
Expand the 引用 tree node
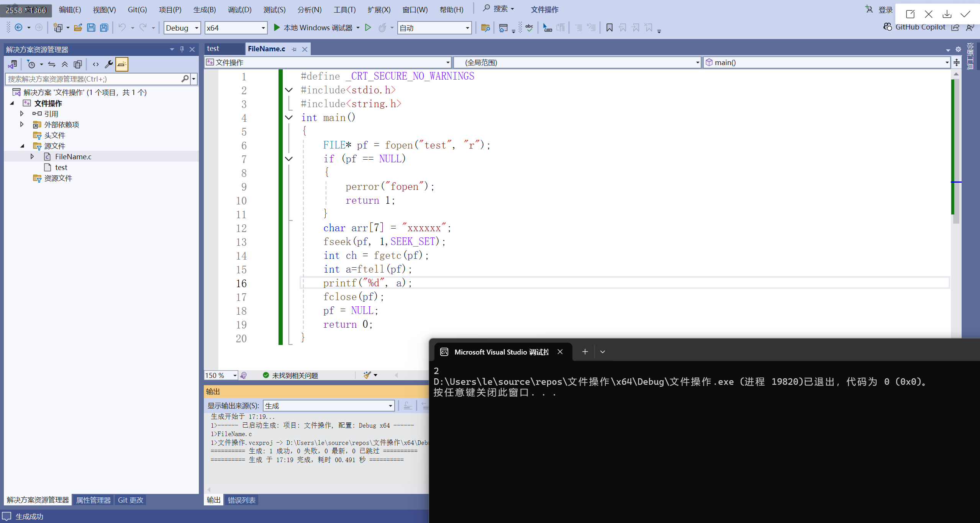22,114
